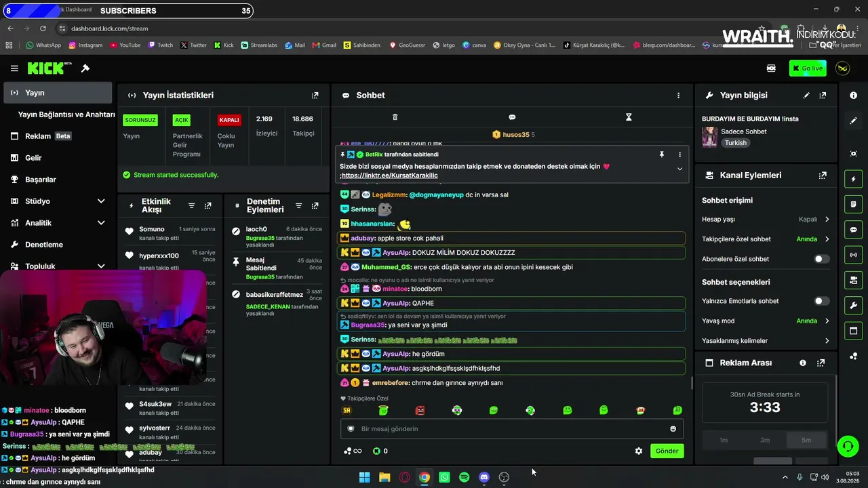
Task: Toggle Abonelere özel sohbet switch
Action: [821, 259]
